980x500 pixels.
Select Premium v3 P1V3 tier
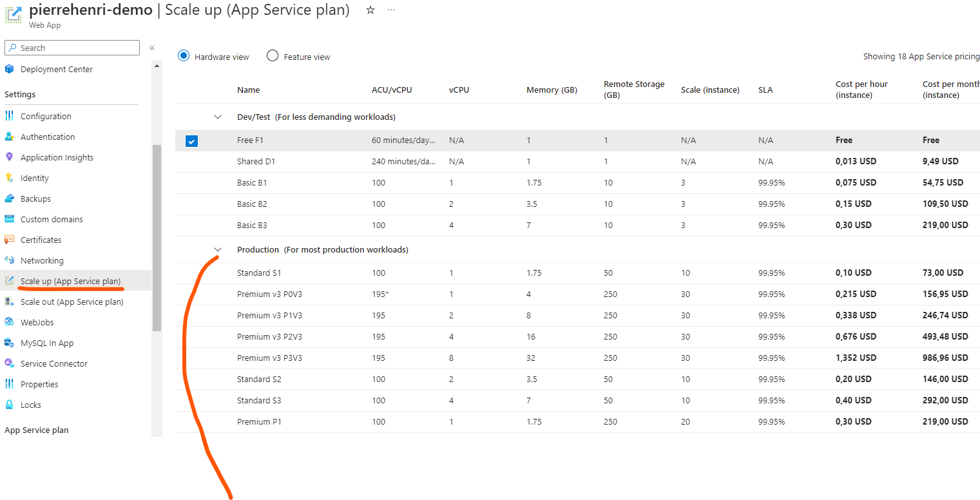tap(577, 316)
